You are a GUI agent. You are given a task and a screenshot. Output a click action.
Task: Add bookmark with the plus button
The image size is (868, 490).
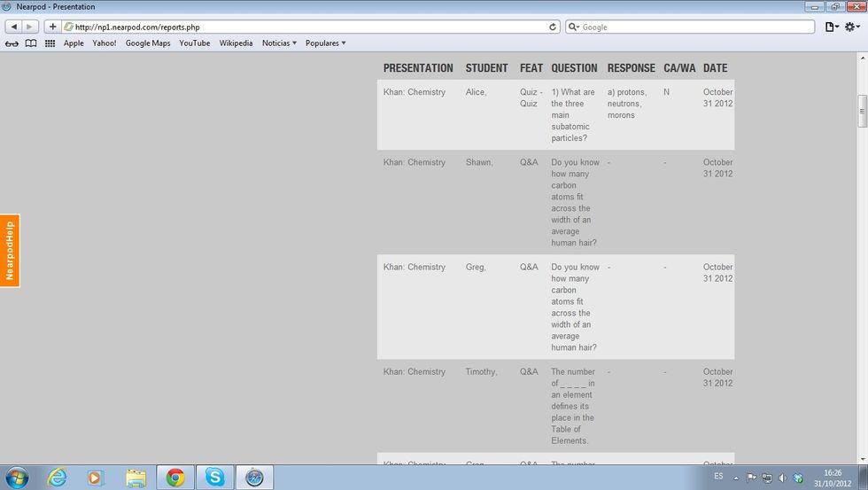52,27
